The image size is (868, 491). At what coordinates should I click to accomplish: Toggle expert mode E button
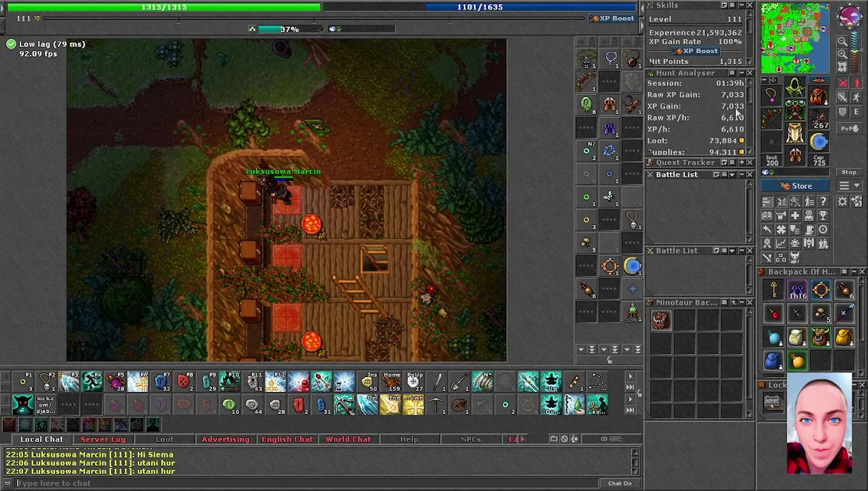[857, 112]
